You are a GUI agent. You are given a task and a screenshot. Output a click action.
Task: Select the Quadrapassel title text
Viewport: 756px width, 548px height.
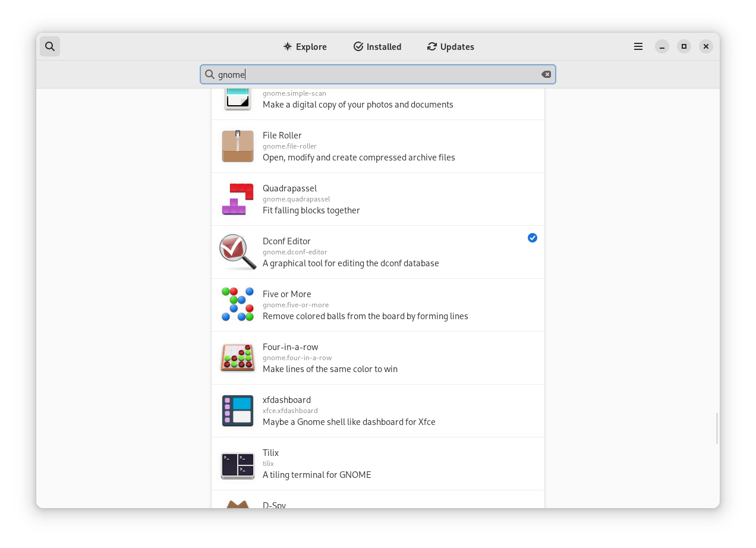[290, 188]
